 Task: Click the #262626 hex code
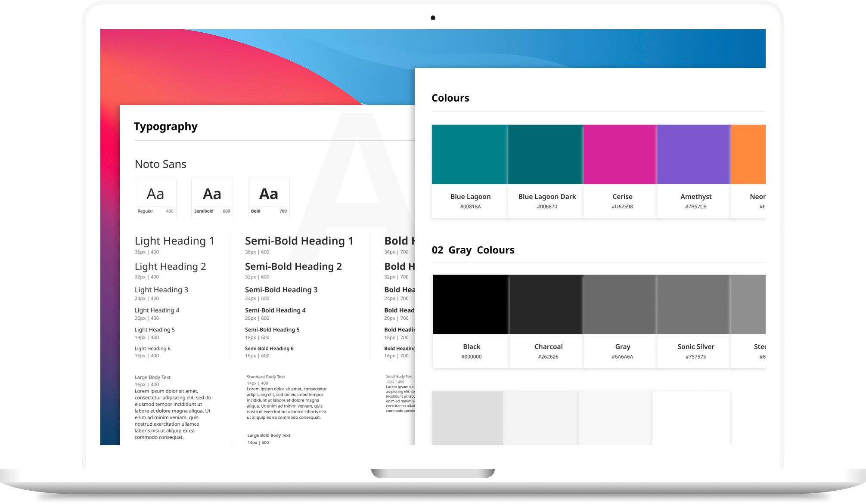(x=548, y=357)
